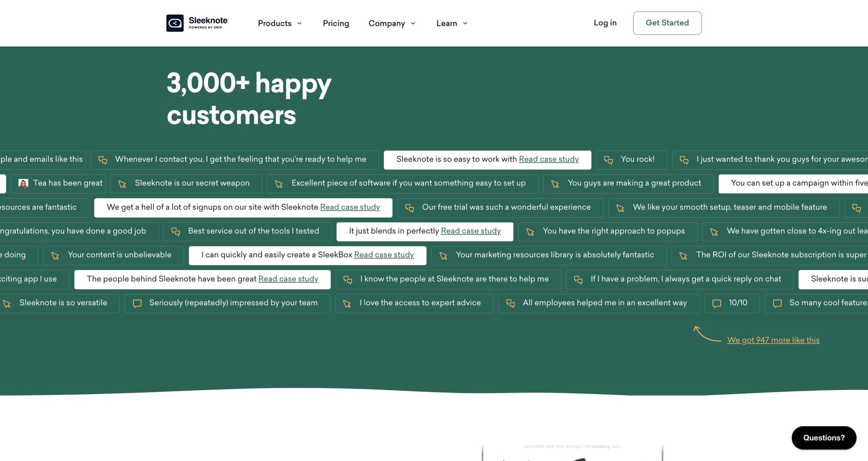Select Pricing in the navigation bar
The height and width of the screenshot is (461, 868).
tap(336, 23)
